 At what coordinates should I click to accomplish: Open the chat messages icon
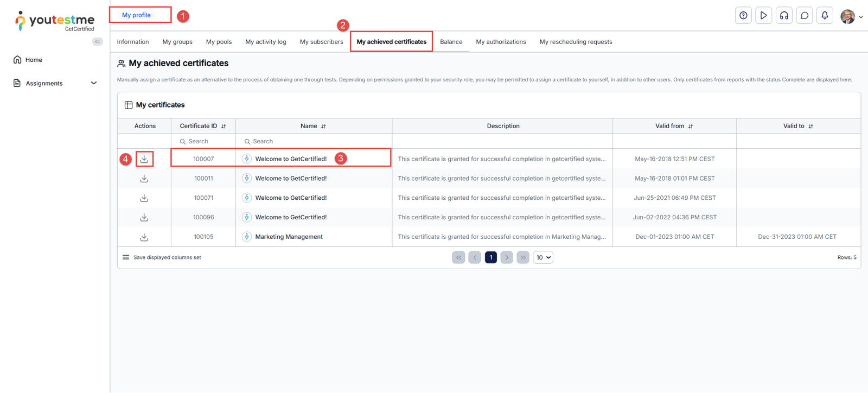click(805, 16)
